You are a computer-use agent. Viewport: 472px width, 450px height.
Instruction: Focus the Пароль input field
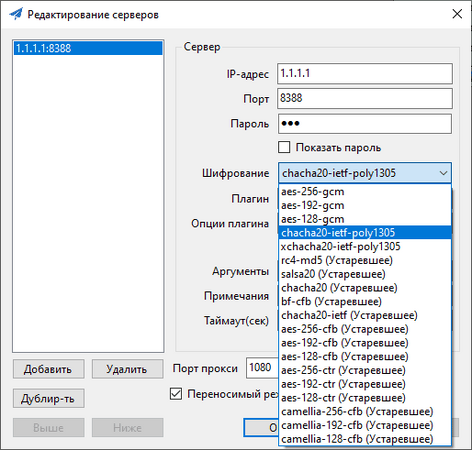[x=365, y=124]
